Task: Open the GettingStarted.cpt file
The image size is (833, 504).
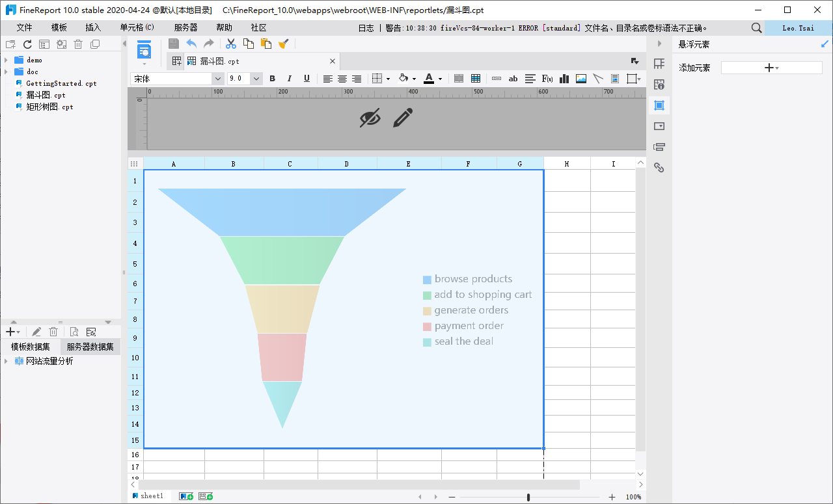Action: point(61,83)
